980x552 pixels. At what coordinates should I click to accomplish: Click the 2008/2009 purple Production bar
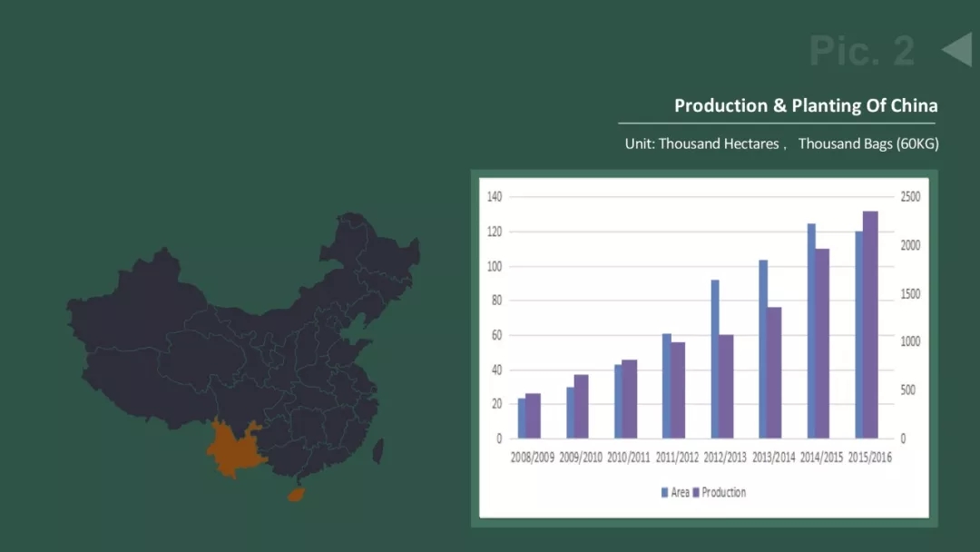pos(534,416)
